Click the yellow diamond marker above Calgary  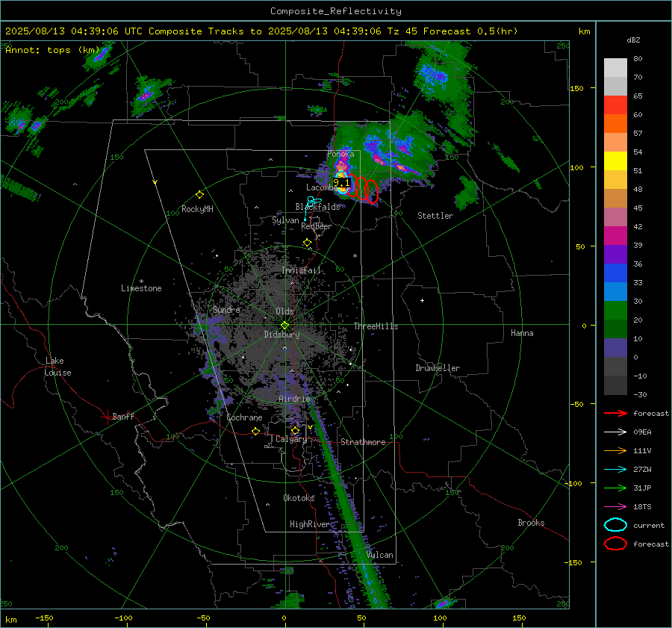pos(295,430)
